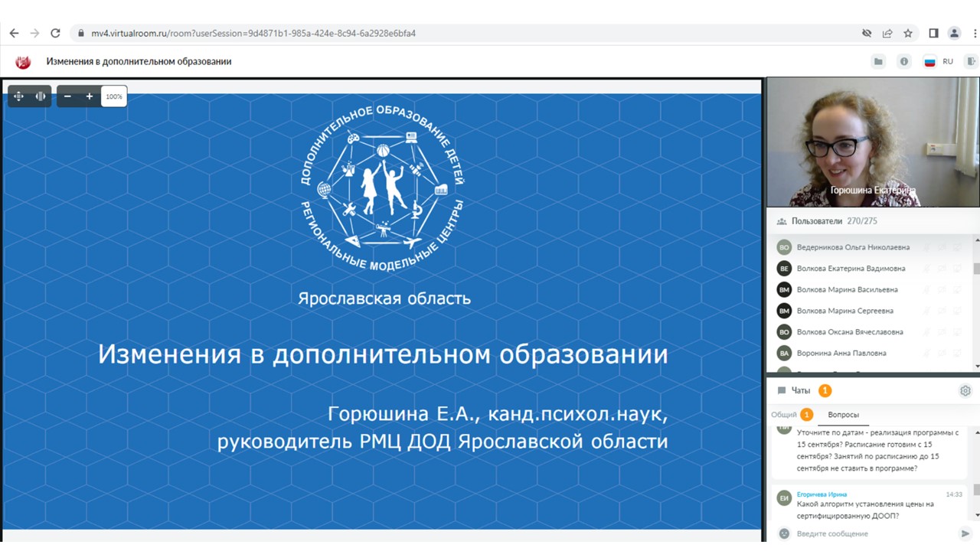Screen dimensions: 980x551
Task: Select user Волкова Екатерина Вадимовна
Action: coord(851,269)
